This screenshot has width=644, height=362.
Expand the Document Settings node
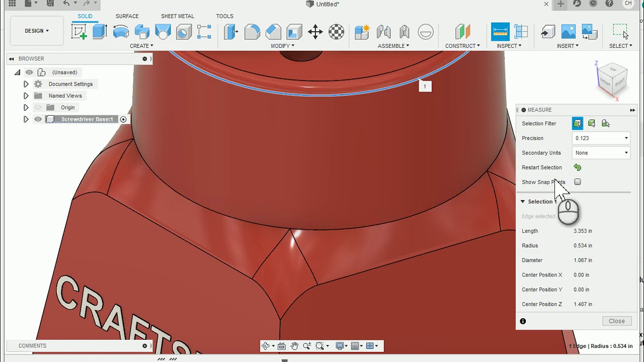click(x=26, y=84)
